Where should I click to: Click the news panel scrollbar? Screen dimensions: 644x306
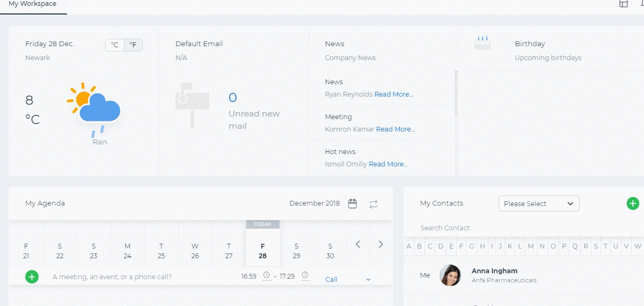pyautogui.click(x=457, y=92)
